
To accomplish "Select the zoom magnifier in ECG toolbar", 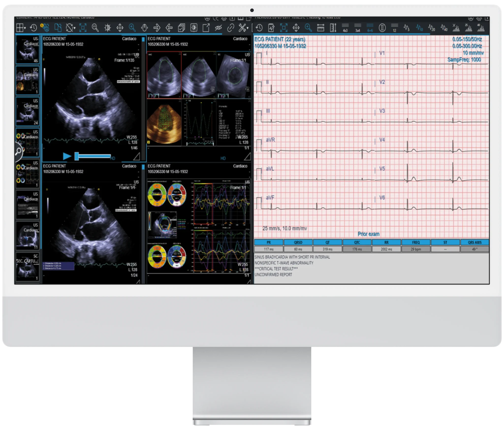I will 308,28.
